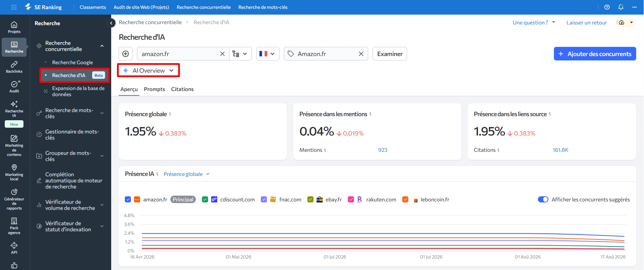Show info icon next to Présence IA
The image size is (644, 270).
click(157, 174)
